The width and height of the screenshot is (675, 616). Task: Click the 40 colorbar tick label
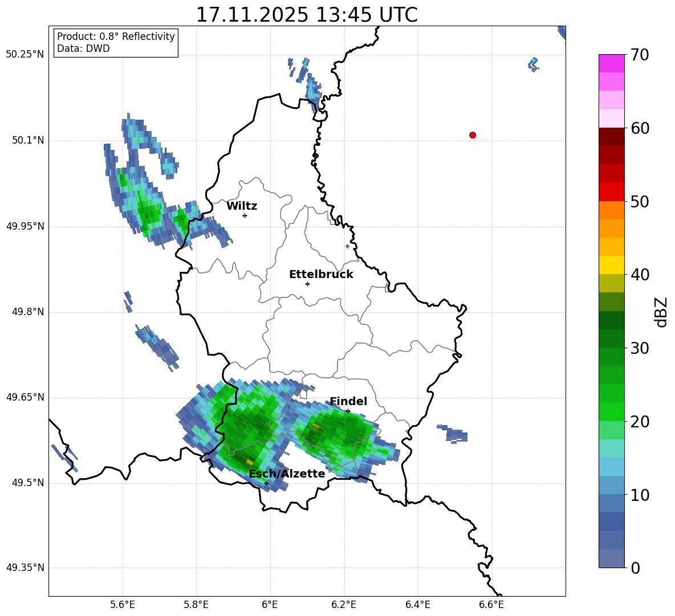pyautogui.click(x=640, y=275)
